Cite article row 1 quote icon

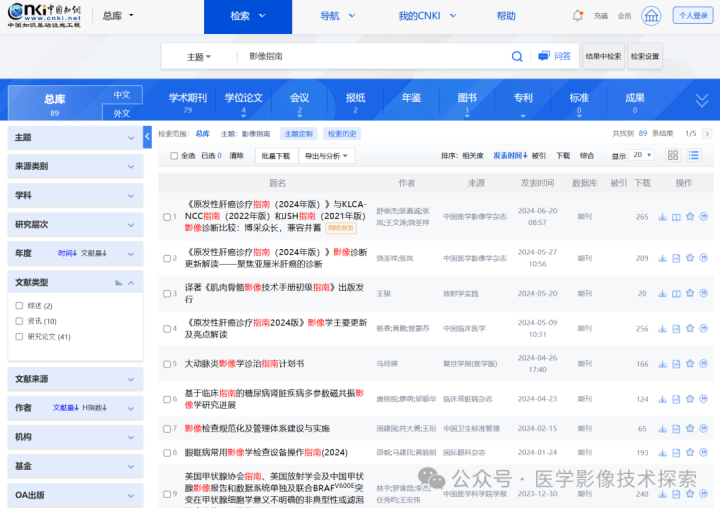(703, 216)
